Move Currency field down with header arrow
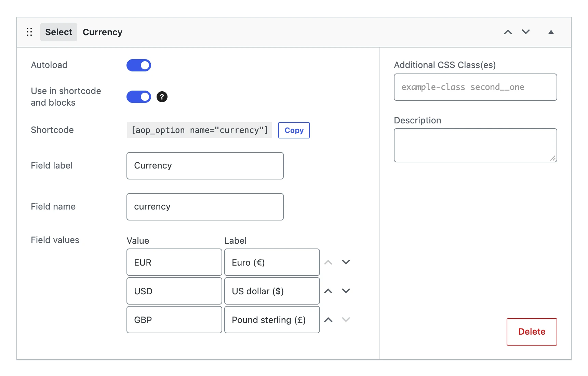 pos(526,32)
